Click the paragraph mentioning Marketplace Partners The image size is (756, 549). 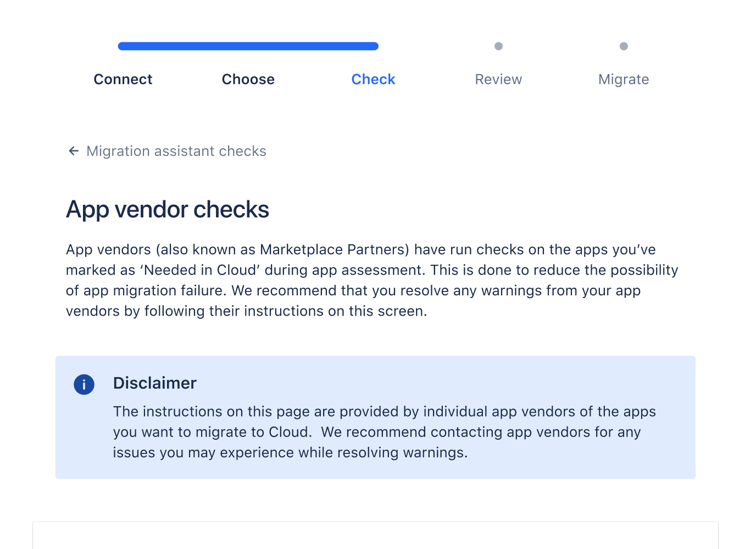(371, 280)
